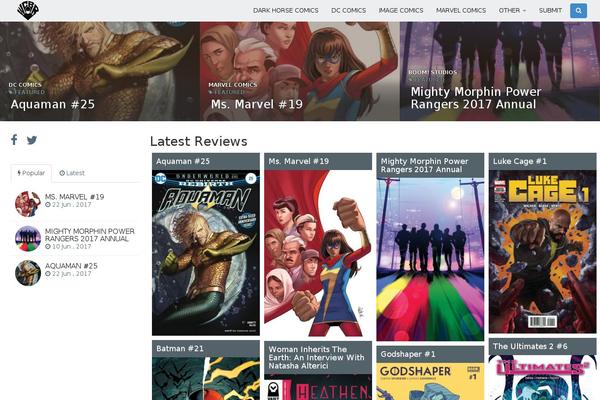
Task: Open AQUAMAN #25 link in Popular list
Action: point(71,266)
